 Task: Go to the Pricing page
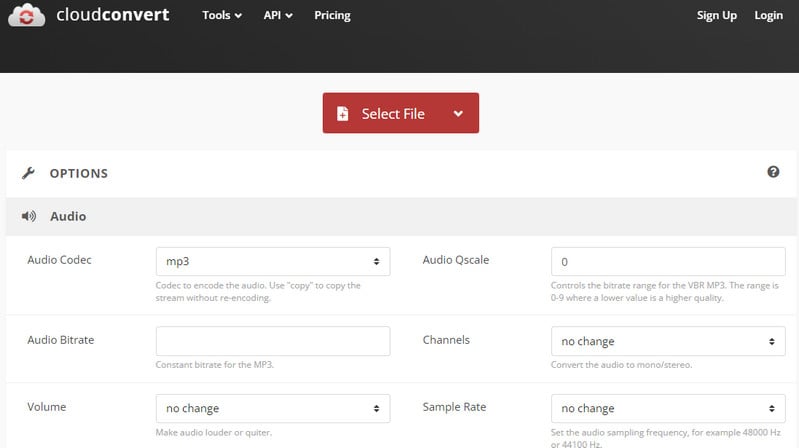332,15
